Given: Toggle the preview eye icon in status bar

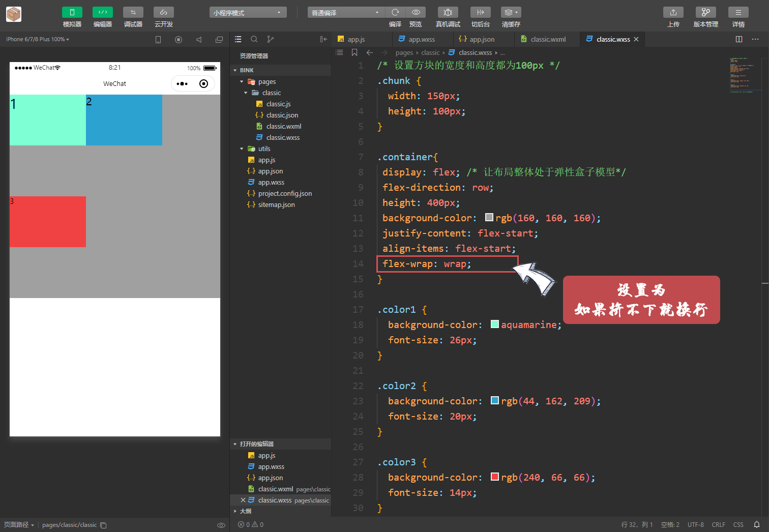Looking at the screenshot, I should [221, 525].
